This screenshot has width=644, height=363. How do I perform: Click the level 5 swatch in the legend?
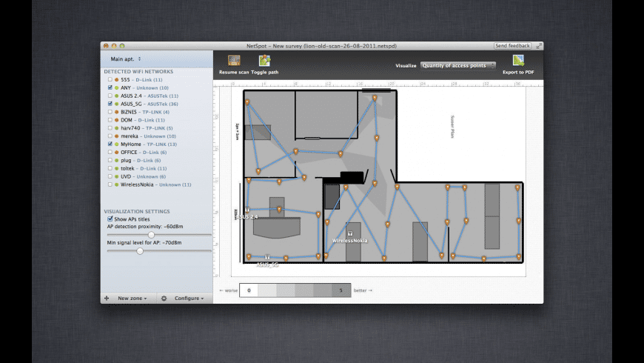pos(341,290)
